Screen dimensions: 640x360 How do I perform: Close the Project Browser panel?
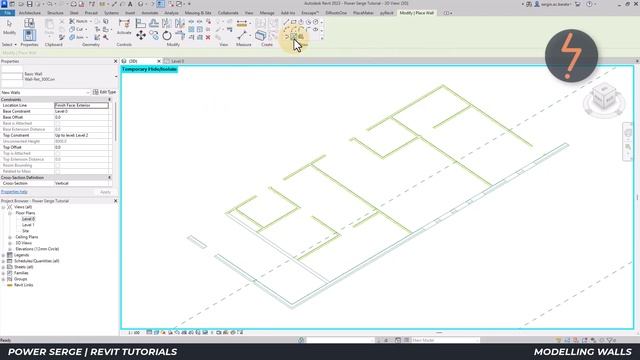(115, 201)
